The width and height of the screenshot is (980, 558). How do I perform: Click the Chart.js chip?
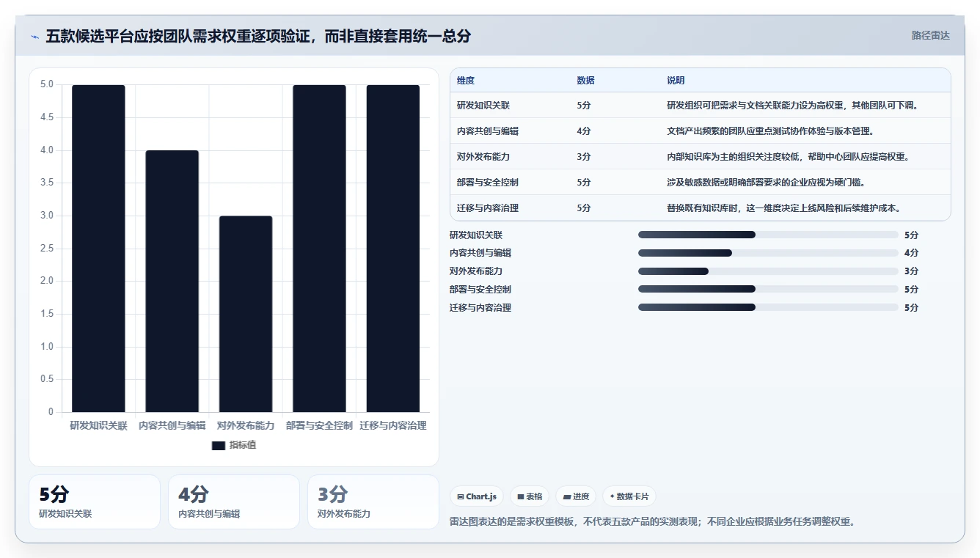pyautogui.click(x=477, y=496)
